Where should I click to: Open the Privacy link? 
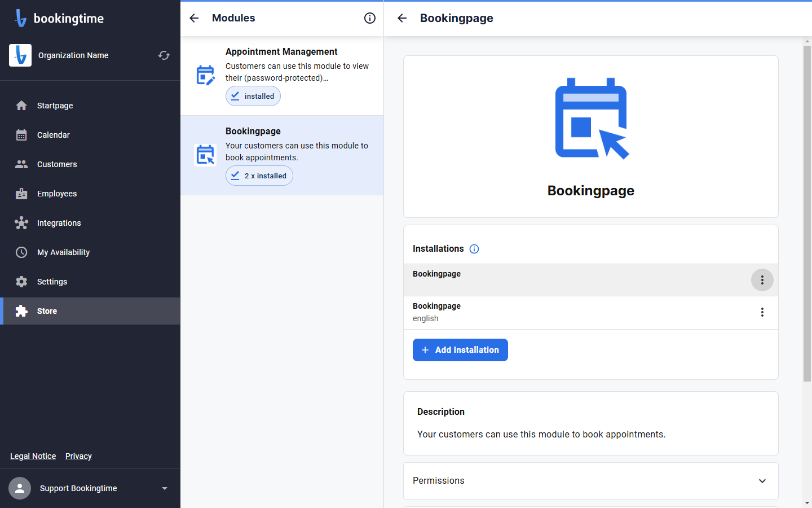pyautogui.click(x=78, y=456)
